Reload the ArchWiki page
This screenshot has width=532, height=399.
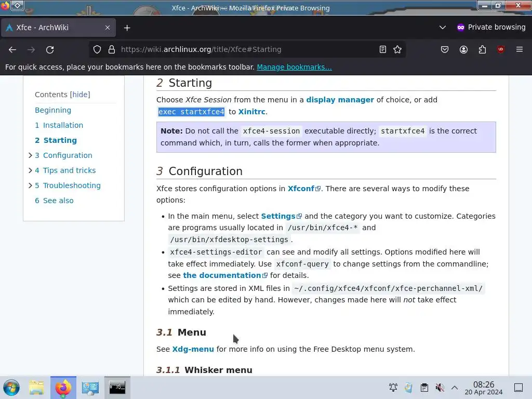click(x=50, y=49)
